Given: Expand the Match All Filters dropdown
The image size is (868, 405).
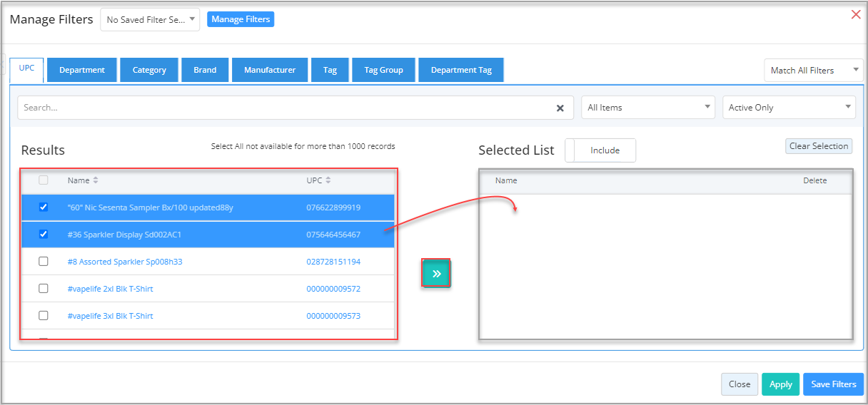Looking at the screenshot, I should 814,70.
